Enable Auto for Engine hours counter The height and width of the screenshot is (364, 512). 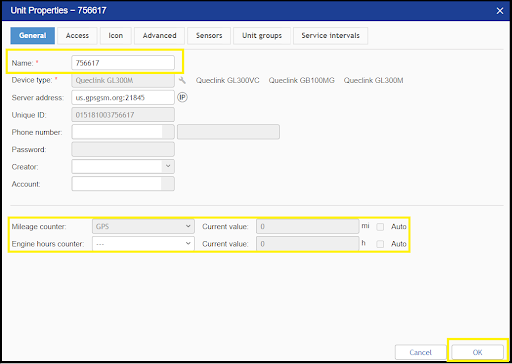(x=380, y=244)
